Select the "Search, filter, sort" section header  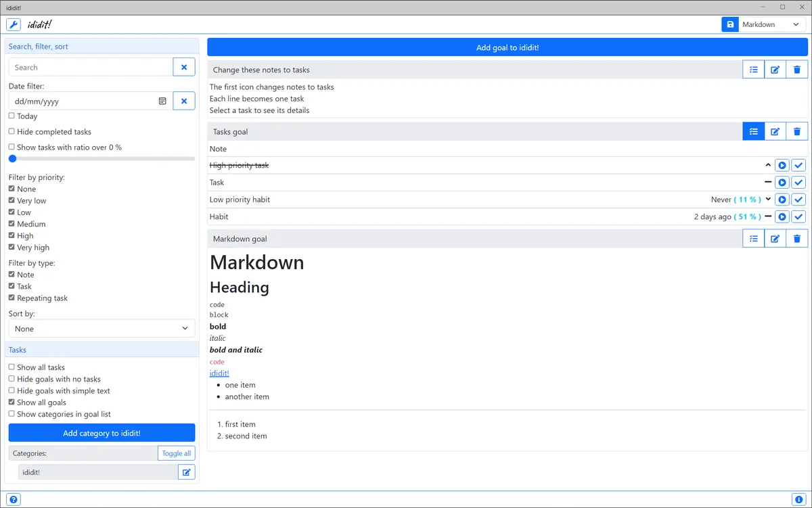tap(42, 46)
